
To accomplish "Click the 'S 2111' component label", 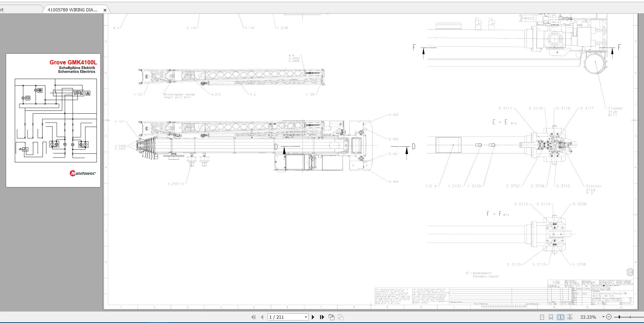I will 505,108.
